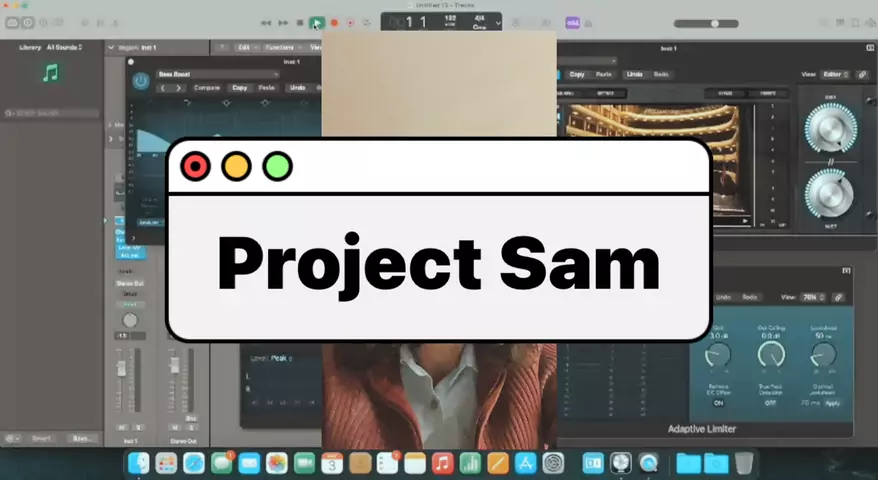Click the Rewind transport button
Viewport: 878px width, 480px height.
(x=266, y=22)
